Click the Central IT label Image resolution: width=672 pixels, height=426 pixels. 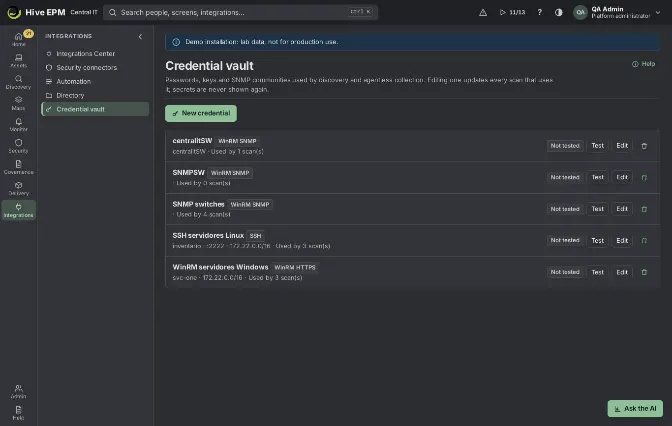84,12
